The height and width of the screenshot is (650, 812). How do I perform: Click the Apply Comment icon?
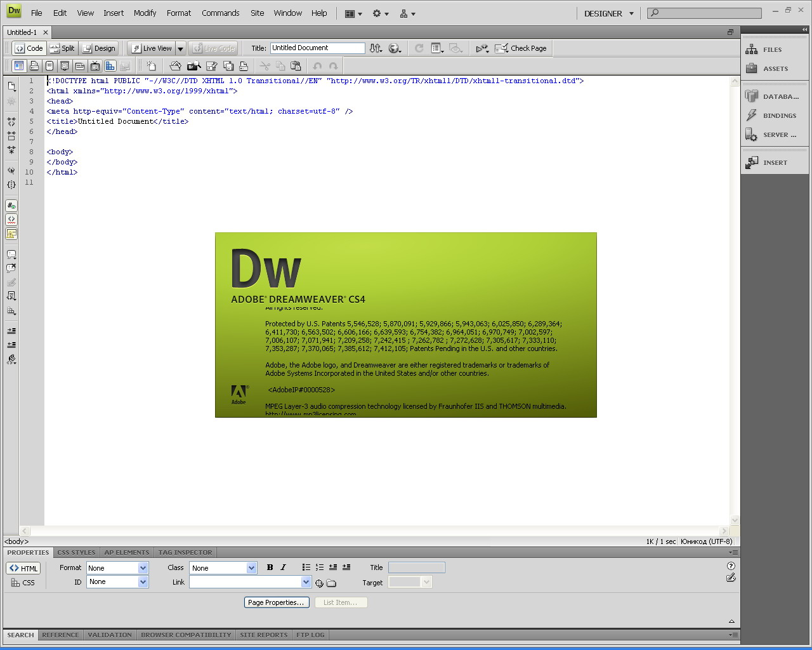click(x=11, y=255)
